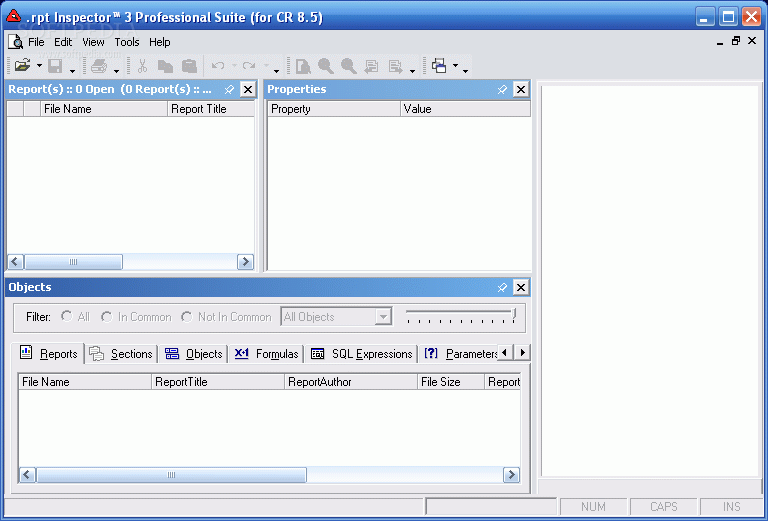The width and height of the screenshot is (768, 521).
Task: Switch to the SQL Expressions tab
Action: pyautogui.click(x=361, y=354)
